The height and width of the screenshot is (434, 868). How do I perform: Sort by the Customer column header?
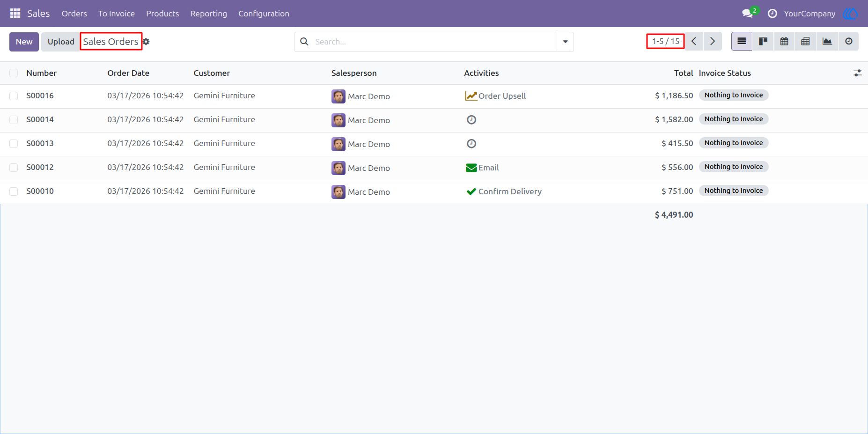212,73
